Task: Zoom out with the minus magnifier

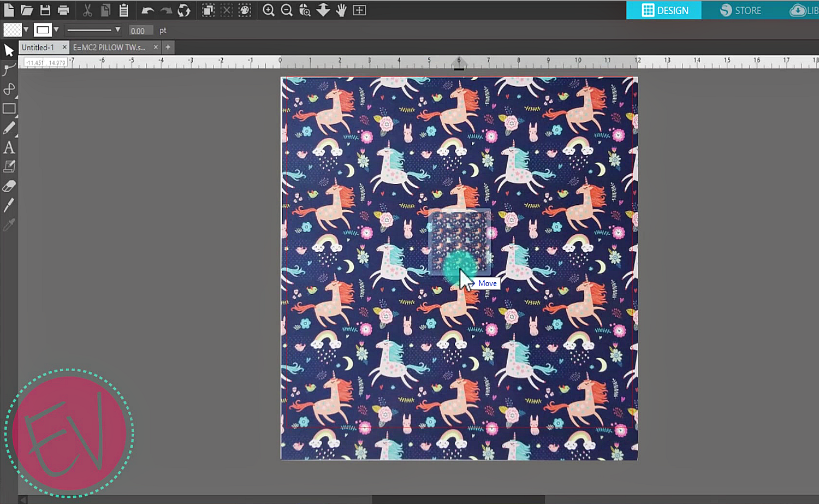Action: pyautogui.click(x=287, y=10)
